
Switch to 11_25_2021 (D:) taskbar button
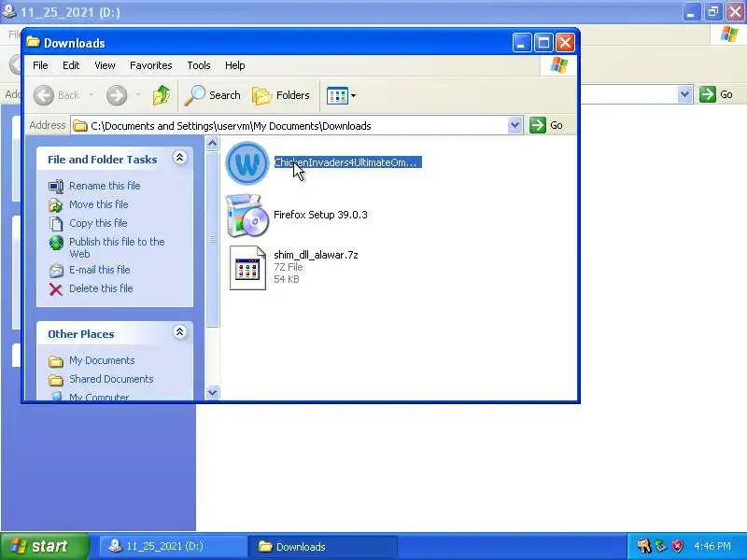[173, 546]
